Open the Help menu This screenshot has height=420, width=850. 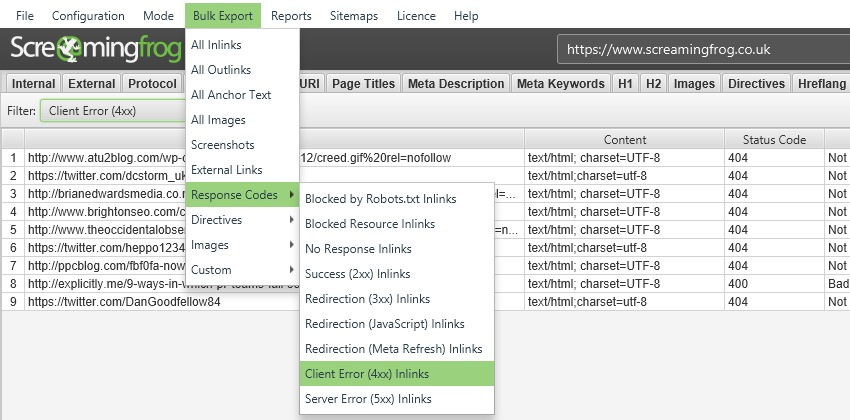[466, 16]
